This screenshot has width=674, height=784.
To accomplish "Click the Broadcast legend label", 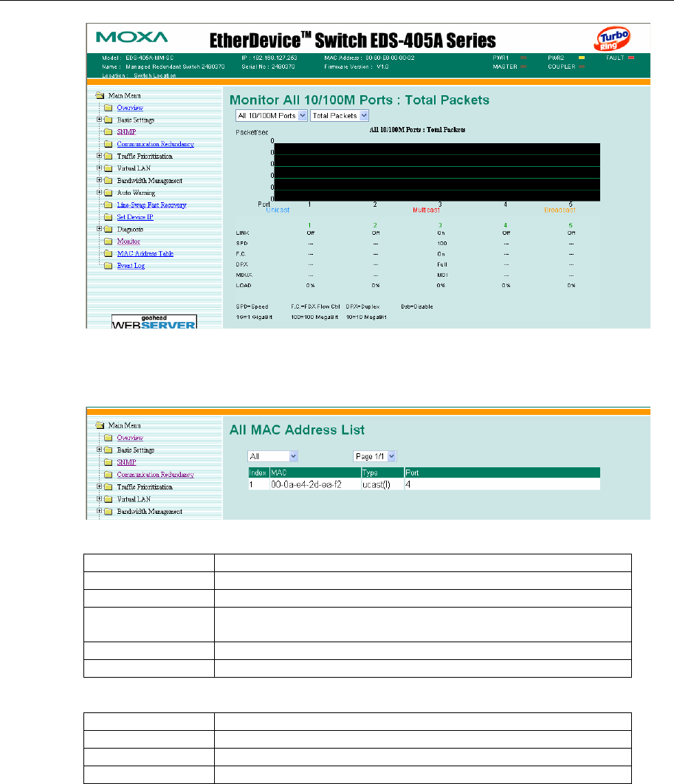I will pyautogui.click(x=560, y=210).
